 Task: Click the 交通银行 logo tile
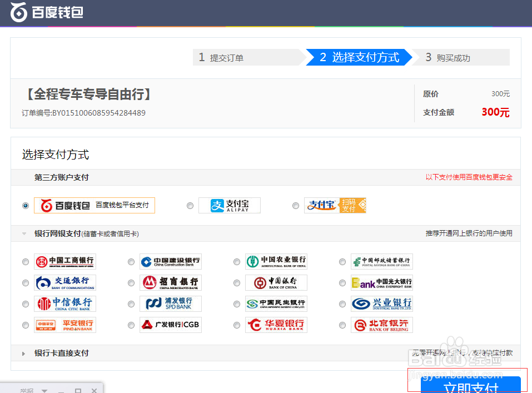click(65, 282)
